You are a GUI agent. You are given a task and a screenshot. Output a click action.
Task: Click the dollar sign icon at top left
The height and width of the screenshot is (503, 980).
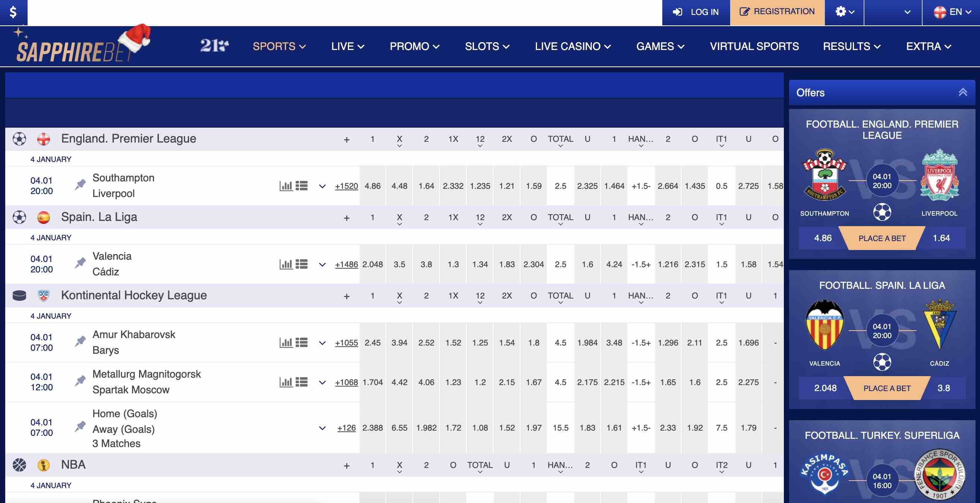click(x=13, y=12)
